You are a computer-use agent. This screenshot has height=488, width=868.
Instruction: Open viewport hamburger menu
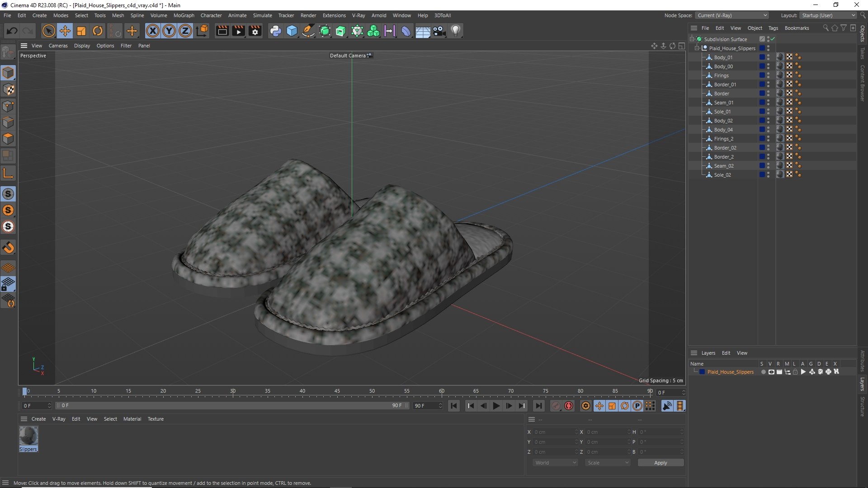coord(24,46)
